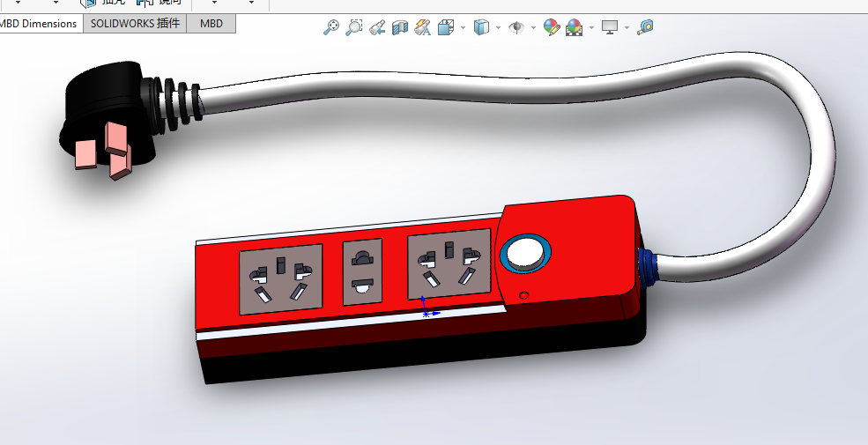Expand the Display Style dropdown arrow
Screen dimensions: 868x445
pos(498,27)
